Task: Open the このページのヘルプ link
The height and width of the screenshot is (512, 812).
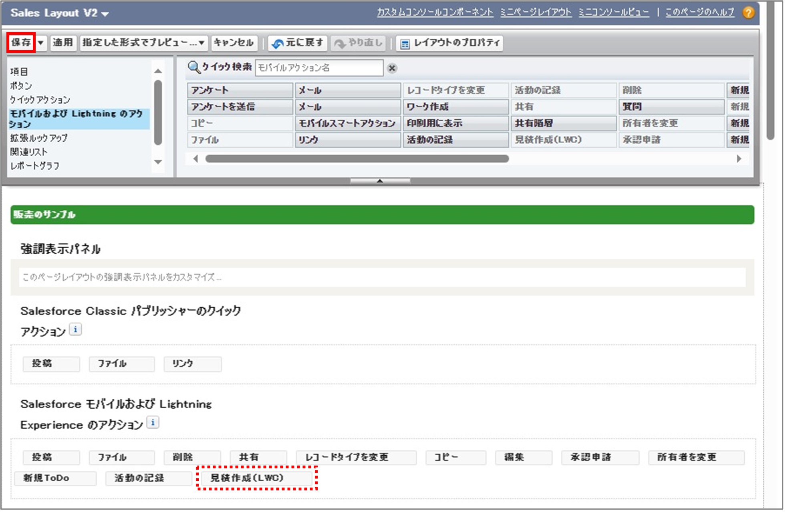Action: [x=700, y=12]
